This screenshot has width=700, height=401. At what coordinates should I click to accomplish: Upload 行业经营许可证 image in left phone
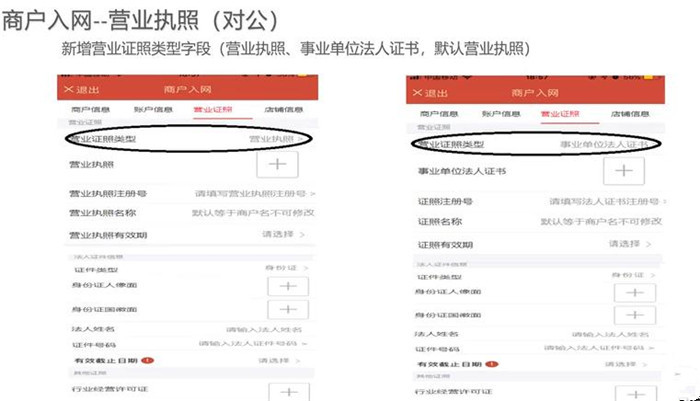[x=289, y=392]
